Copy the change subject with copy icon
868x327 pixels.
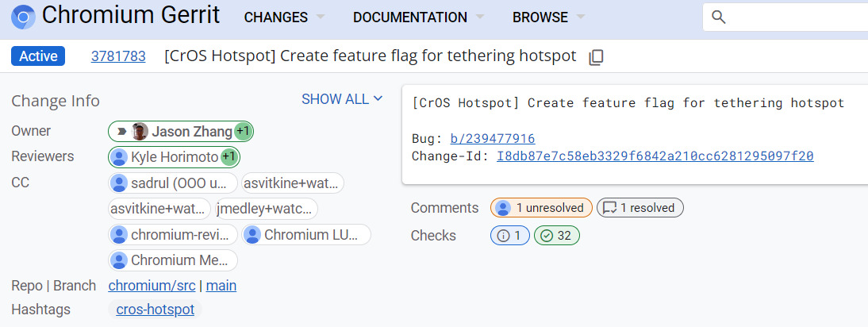click(x=597, y=57)
